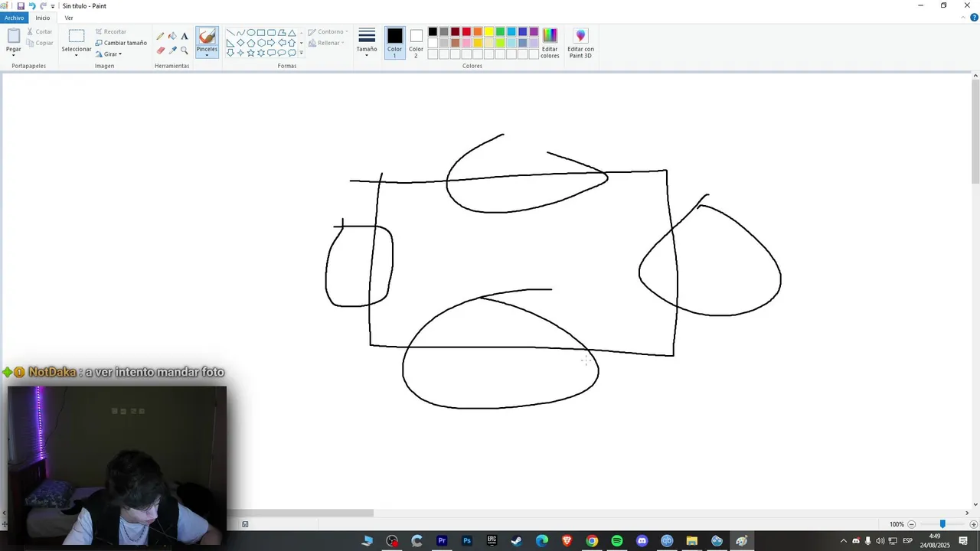The image size is (980, 551).
Task: Open Discord from the taskbar
Action: pyautogui.click(x=642, y=541)
